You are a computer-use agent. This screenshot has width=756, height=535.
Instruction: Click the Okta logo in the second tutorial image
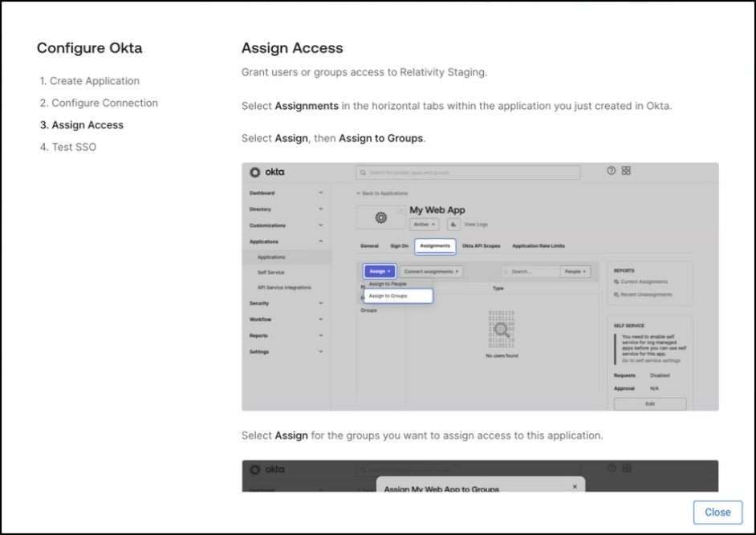[x=266, y=469]
